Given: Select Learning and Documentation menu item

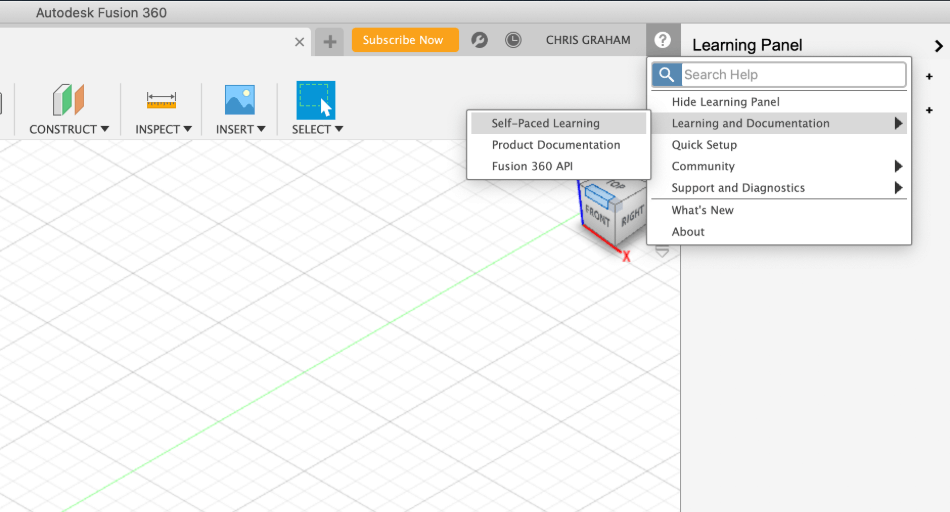Looking at the screenshot, I should coord(779,123).
